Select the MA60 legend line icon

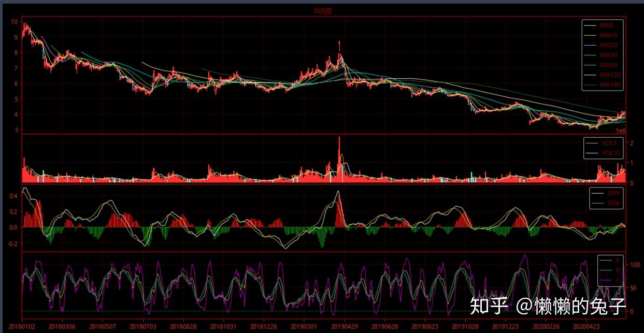click(x=590, y=65)
